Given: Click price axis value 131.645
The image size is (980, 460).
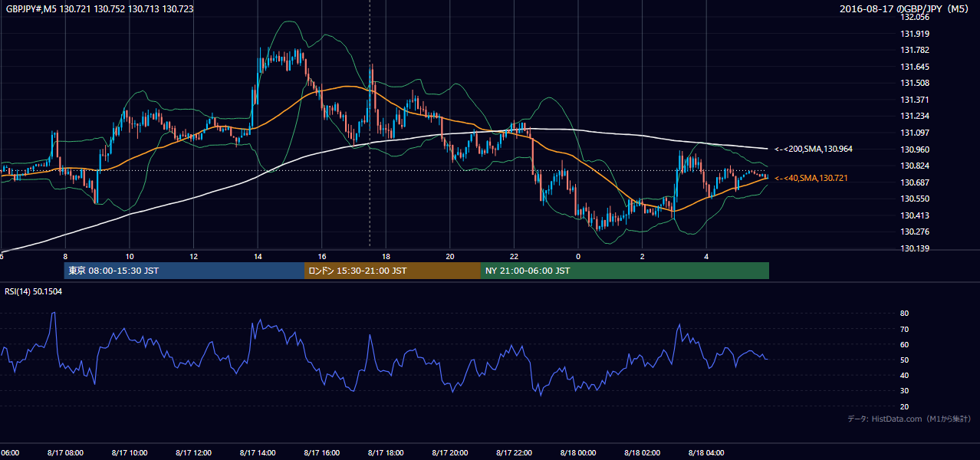Looking at the screenshot, I should (x=916, y=67).
